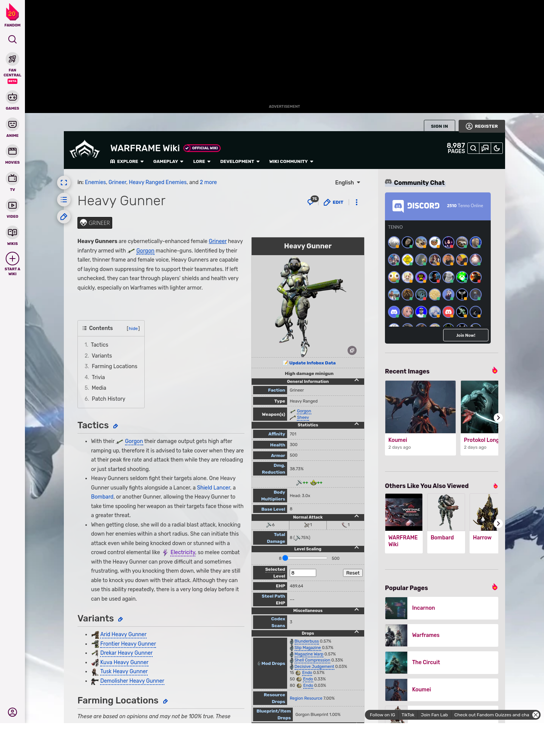Open the more page actions menu
This screenshot has height=756, width=544.
[x=356, y=202]
